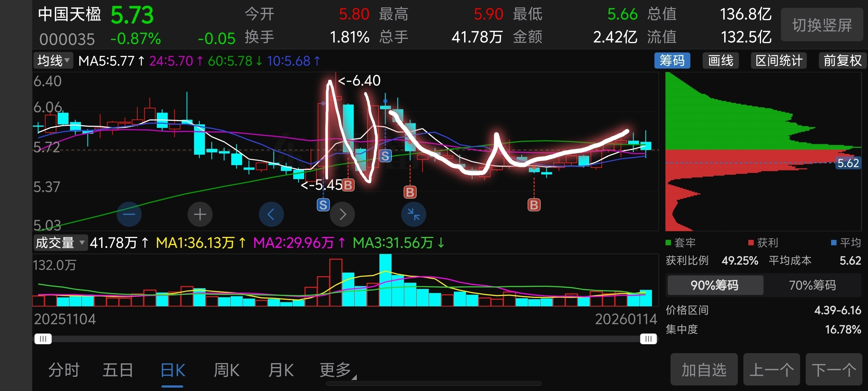Click the plus zoom-in chart icon
Image resolution: width=868 pixels, height=391 pixels.
[x=200, y=214]
